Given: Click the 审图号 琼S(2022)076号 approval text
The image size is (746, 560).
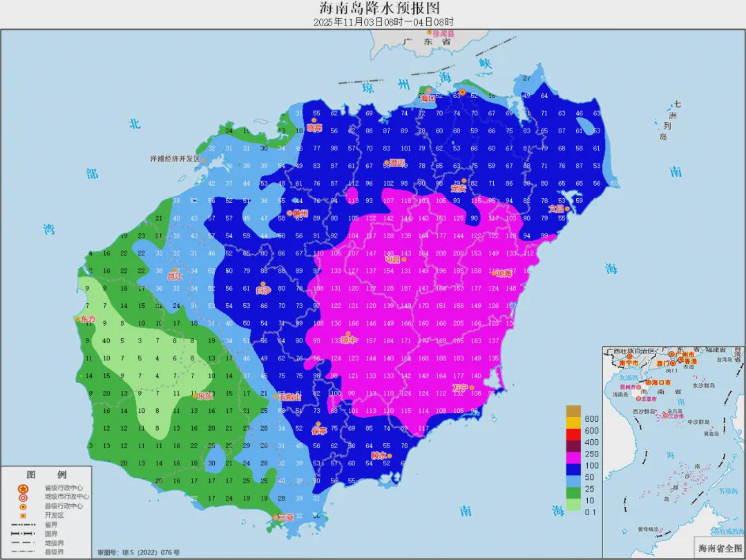Looking at the screenshot, I should 139,552.
